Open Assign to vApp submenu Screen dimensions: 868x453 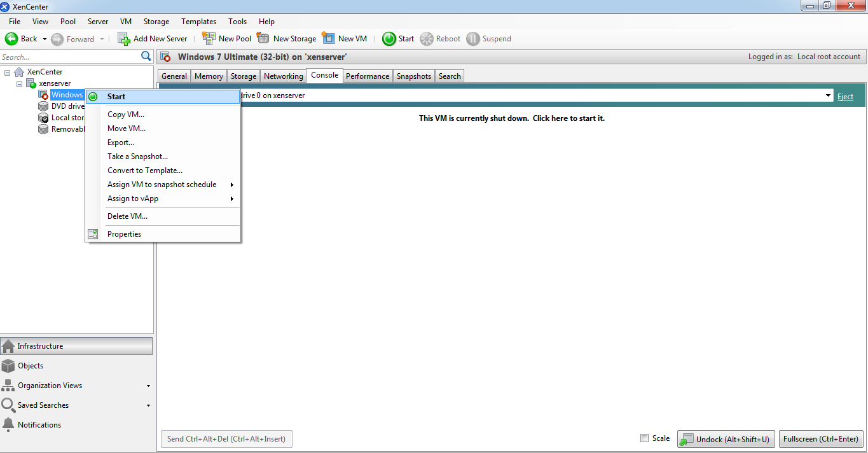pos(163,199)
